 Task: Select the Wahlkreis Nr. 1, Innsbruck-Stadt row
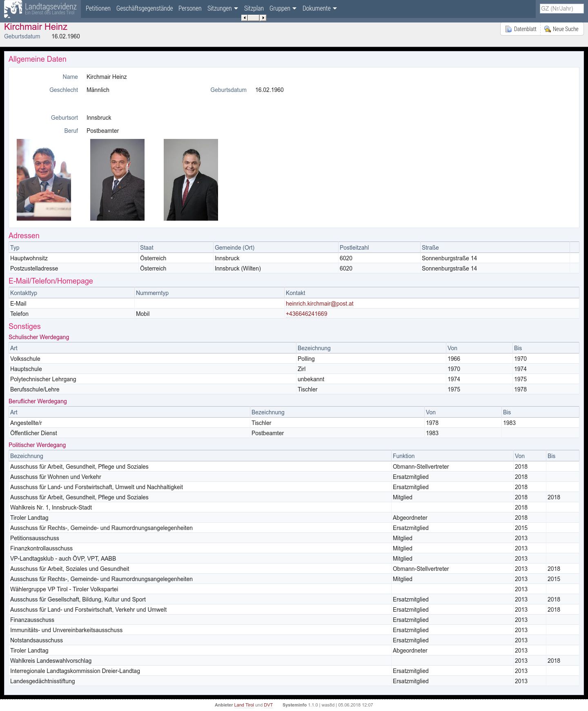coord(294,508)
